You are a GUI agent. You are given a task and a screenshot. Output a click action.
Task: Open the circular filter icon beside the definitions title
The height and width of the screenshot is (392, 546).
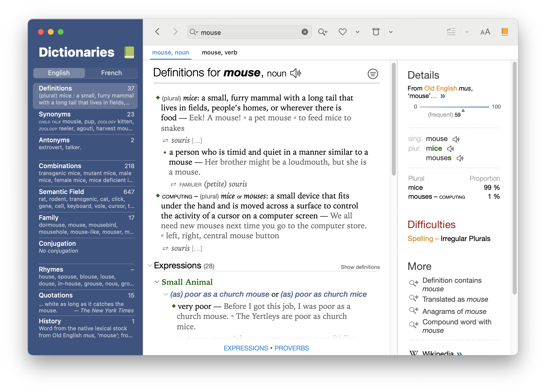373,74
